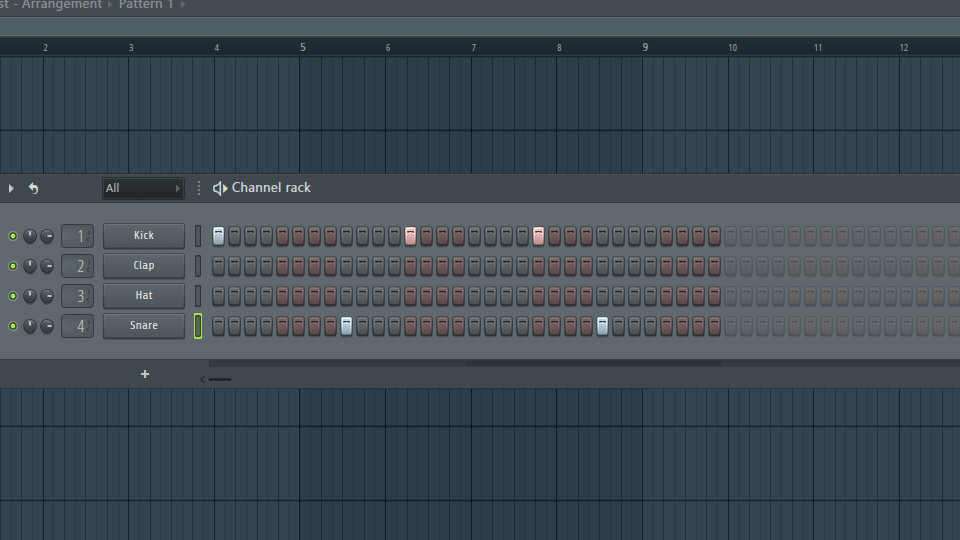
Task: Click bar 5 on the timeline ruler
Action: point(302,47)
